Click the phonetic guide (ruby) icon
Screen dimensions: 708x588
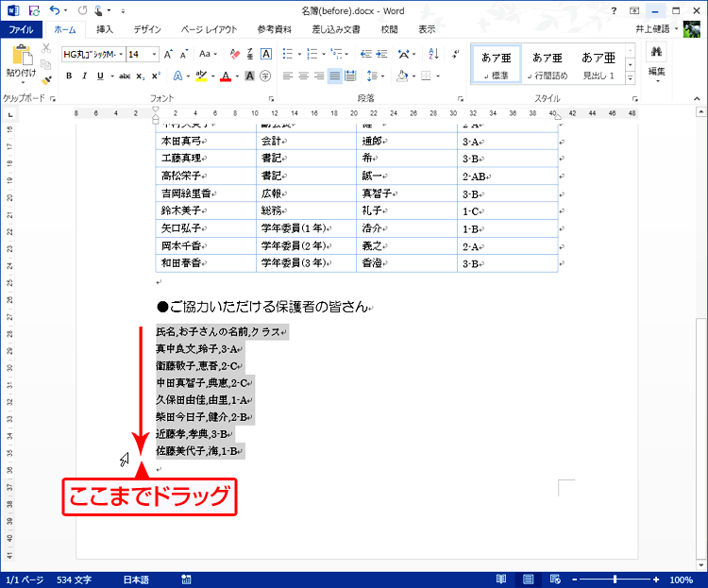(250, 54)
